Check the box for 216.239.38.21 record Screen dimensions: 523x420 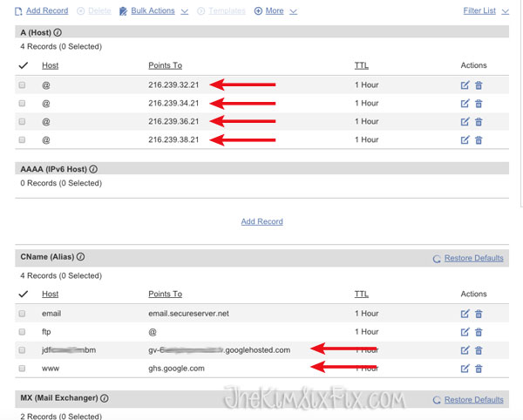[x=22, y=139]
